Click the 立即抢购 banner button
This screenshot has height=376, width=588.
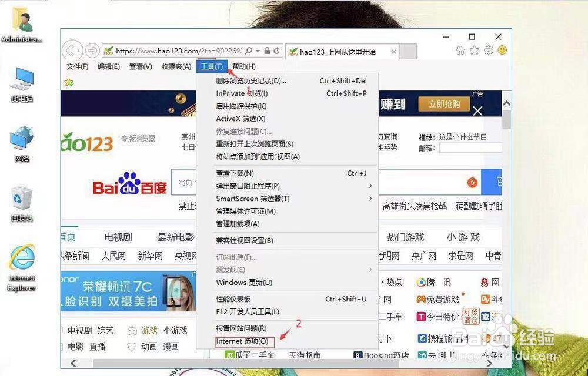pyautogui.click(x=445, y=104)
